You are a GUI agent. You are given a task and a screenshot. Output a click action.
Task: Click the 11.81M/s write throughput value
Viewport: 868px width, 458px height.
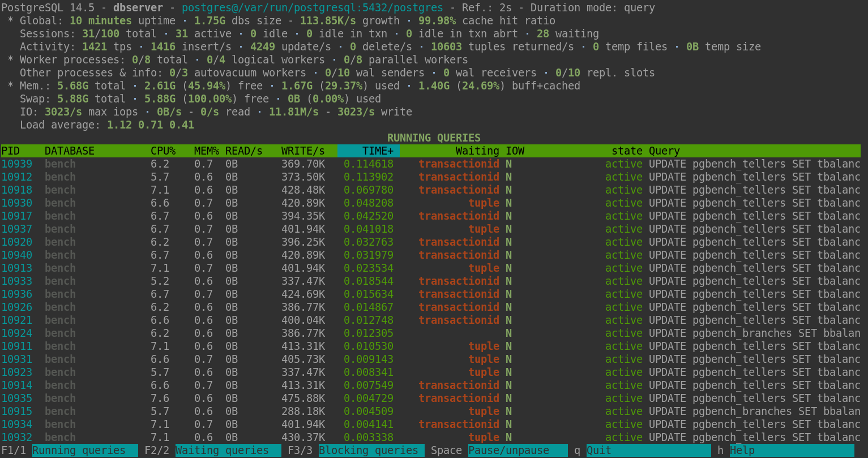tap(294, 112)
